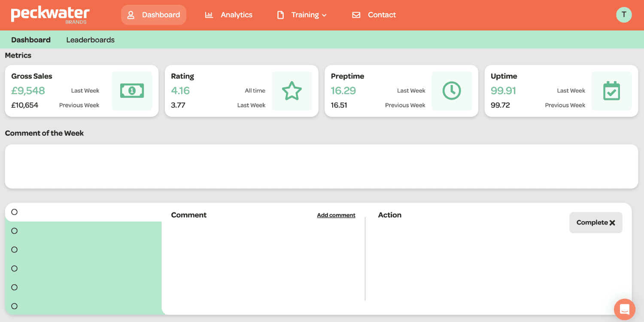Select the Dashboard sub-tab
Image resolution: width=644 pixels, height=322 pixels.
(31, 40)
